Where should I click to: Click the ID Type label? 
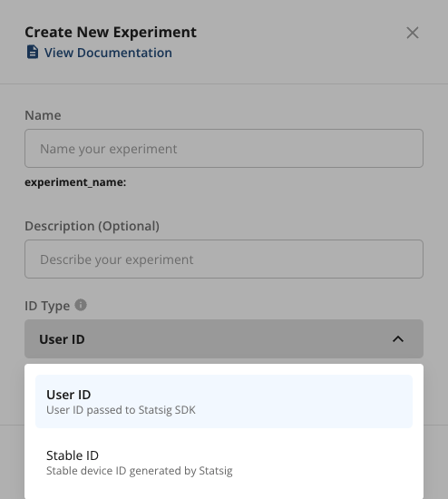[x=47, y=306]
